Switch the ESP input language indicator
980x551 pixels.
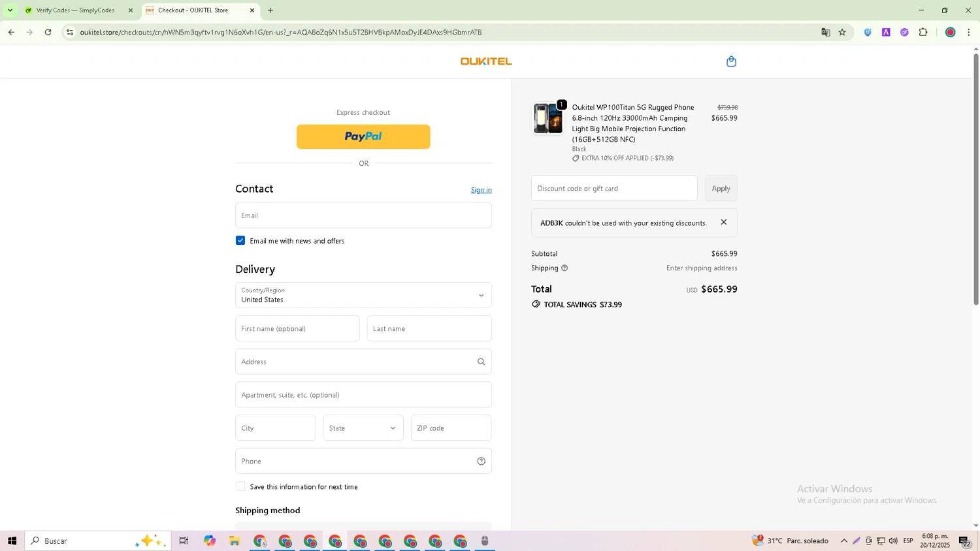click(x=908, y=541)
